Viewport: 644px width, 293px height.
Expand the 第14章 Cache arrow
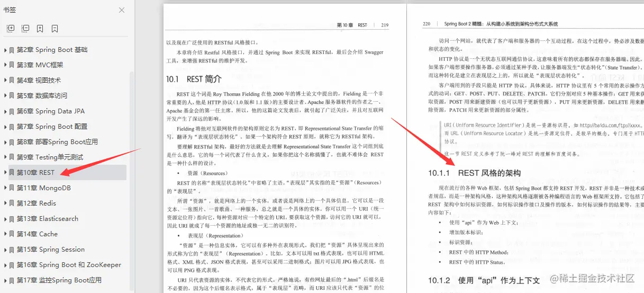pos(5,234)
